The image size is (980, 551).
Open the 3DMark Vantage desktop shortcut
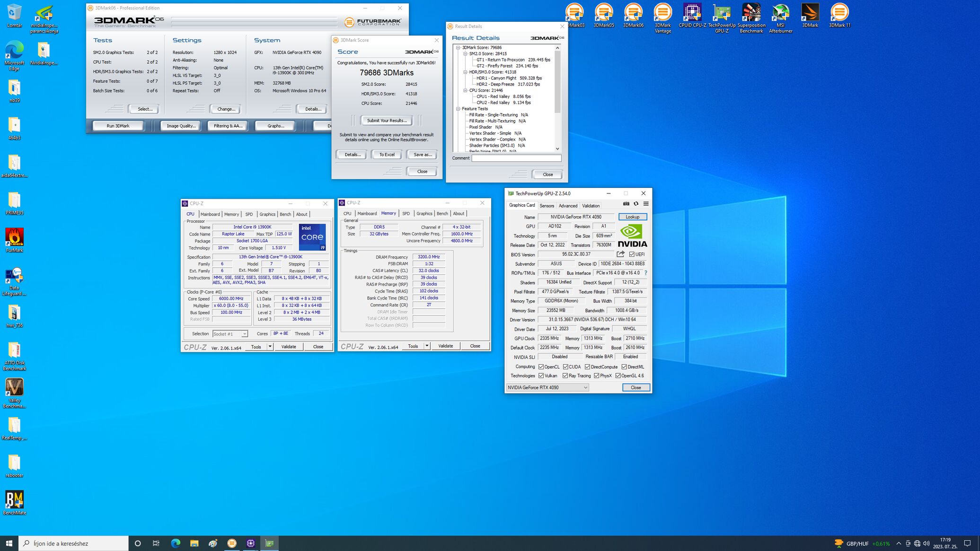click(x=662, y=17)
